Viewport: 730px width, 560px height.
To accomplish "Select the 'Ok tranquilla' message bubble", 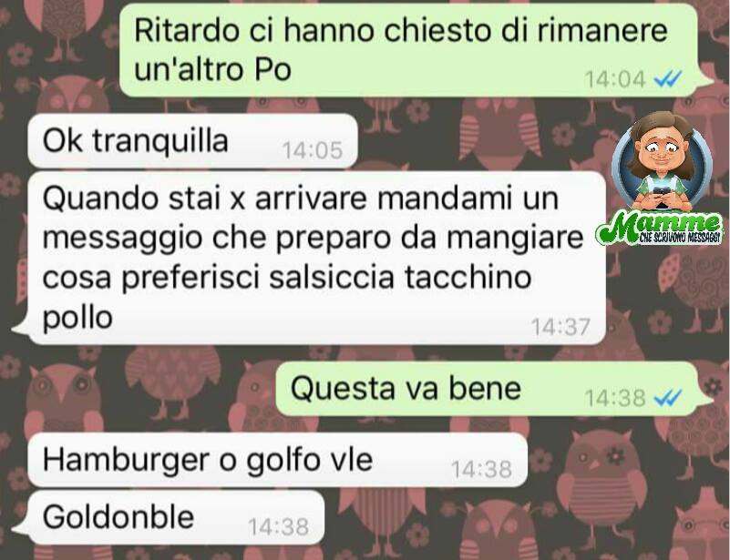I will [x=192, y=141].
